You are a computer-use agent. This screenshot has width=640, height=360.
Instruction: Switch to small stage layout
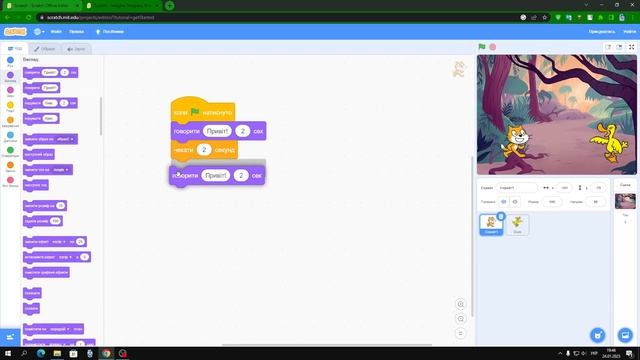pyautogui.click(x=608, y=47)
